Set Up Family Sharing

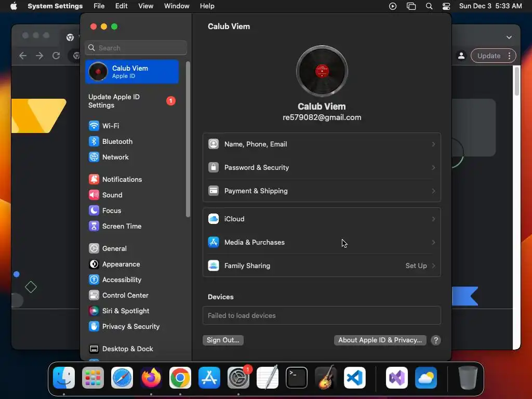[x=322, y=266]
